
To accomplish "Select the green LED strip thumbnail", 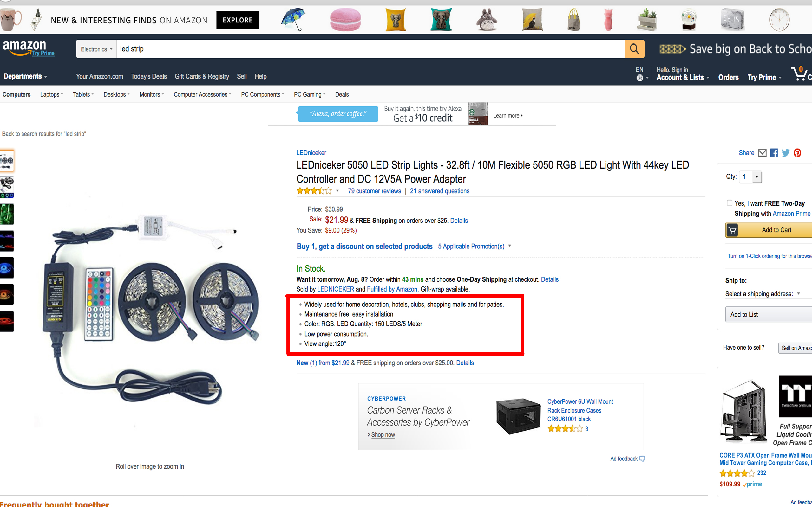I will tap(7, 214).
